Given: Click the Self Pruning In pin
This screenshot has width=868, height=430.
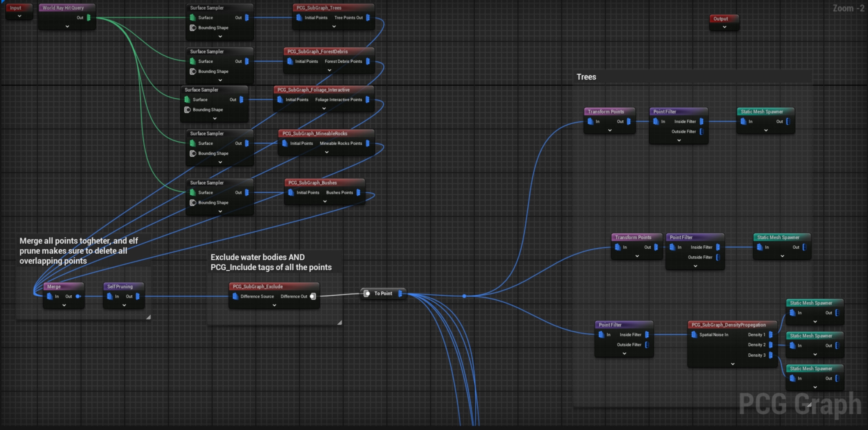Looking at the screenshot, I should pyautogui.click(x=110, y=297).
